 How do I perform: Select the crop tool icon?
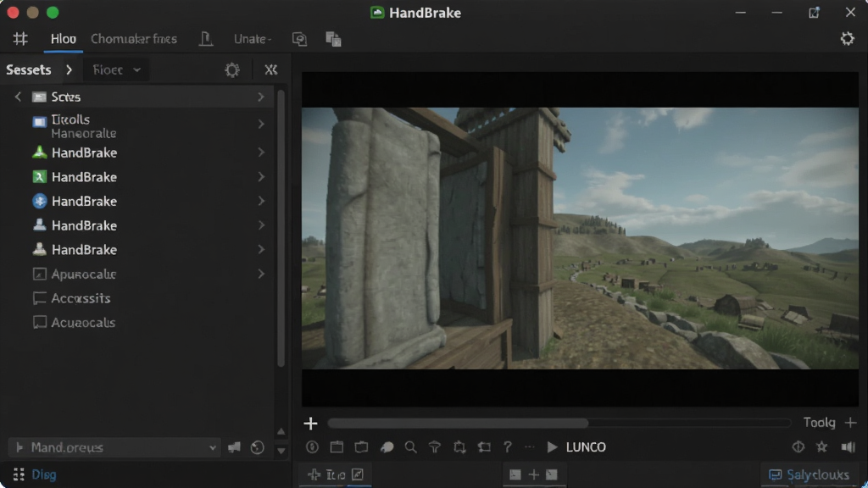click(x=459, y=447)
